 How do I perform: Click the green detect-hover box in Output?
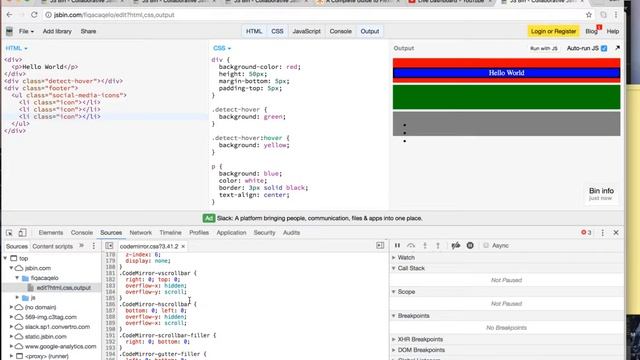(x=507, y=97)
